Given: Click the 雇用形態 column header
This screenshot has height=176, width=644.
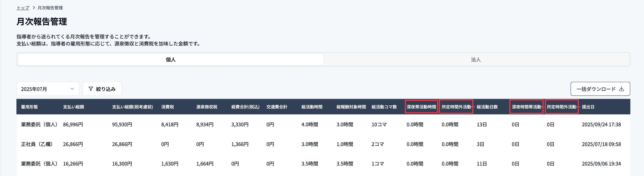Looking at the screenshot, I should click(x=30, y=107).
